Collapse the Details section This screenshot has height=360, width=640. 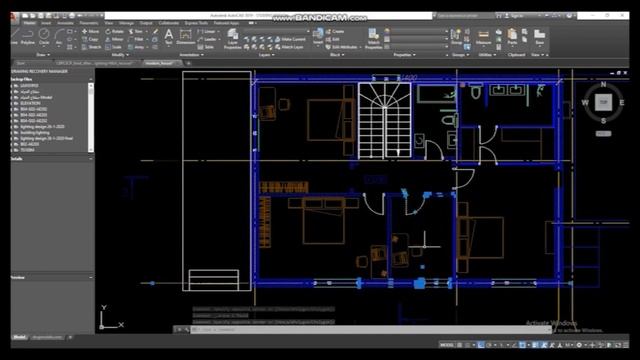[91, 159]
